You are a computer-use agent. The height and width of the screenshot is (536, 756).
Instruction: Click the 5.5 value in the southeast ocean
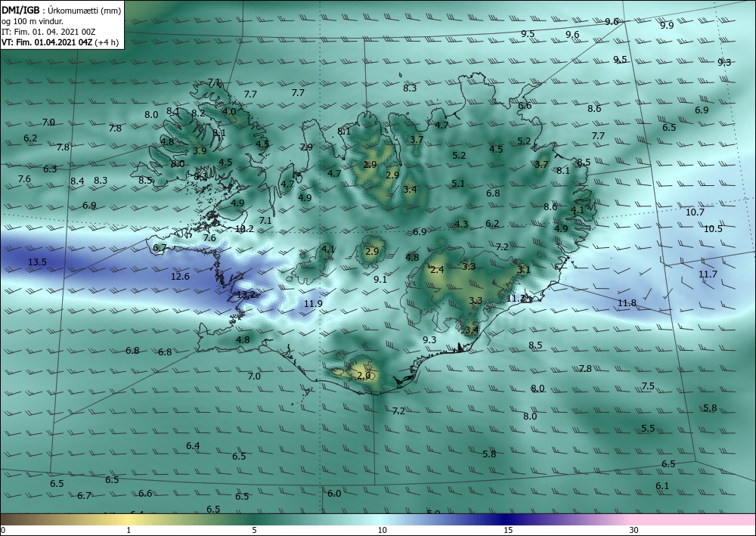[648, 429]
